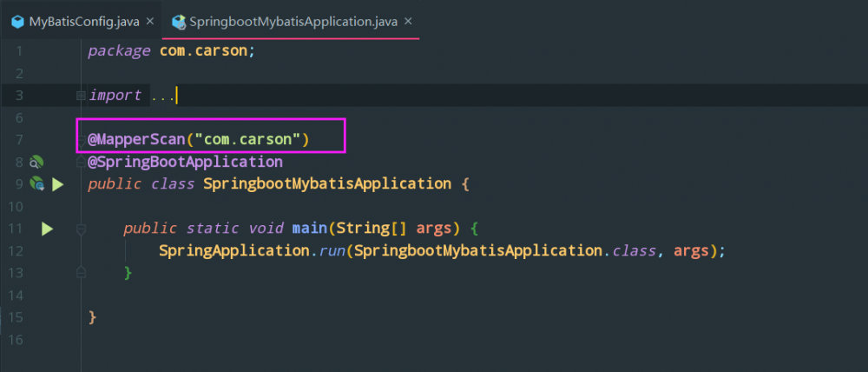The height and width of the screenshot is (372, 868).
Task: Collapse the annotation fold marker on line 8
Action: (82, 162)
